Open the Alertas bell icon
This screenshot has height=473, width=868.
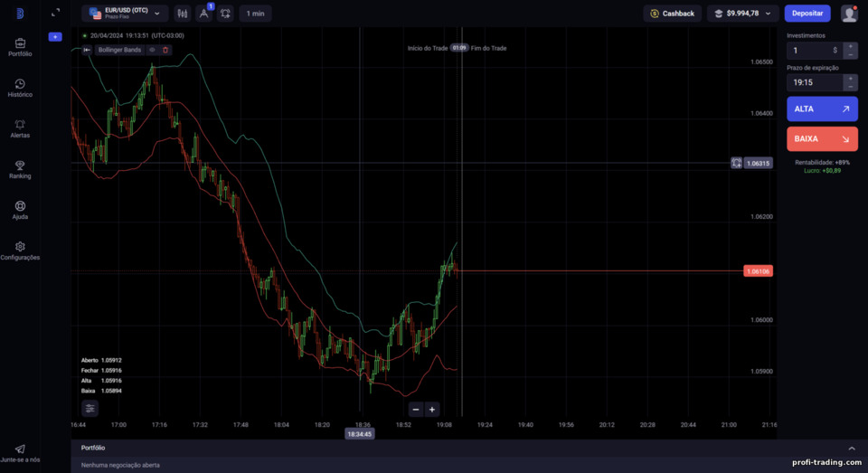click(20, 125)
